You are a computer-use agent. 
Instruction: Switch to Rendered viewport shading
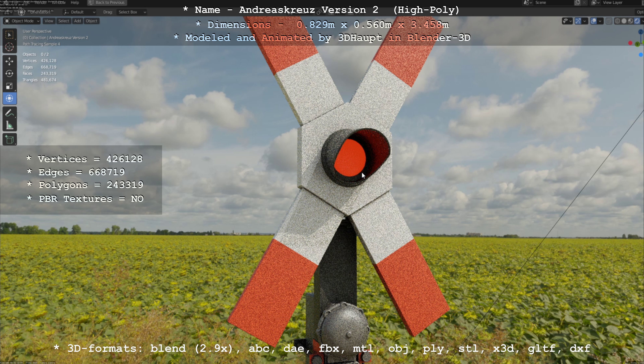[637, 21]
